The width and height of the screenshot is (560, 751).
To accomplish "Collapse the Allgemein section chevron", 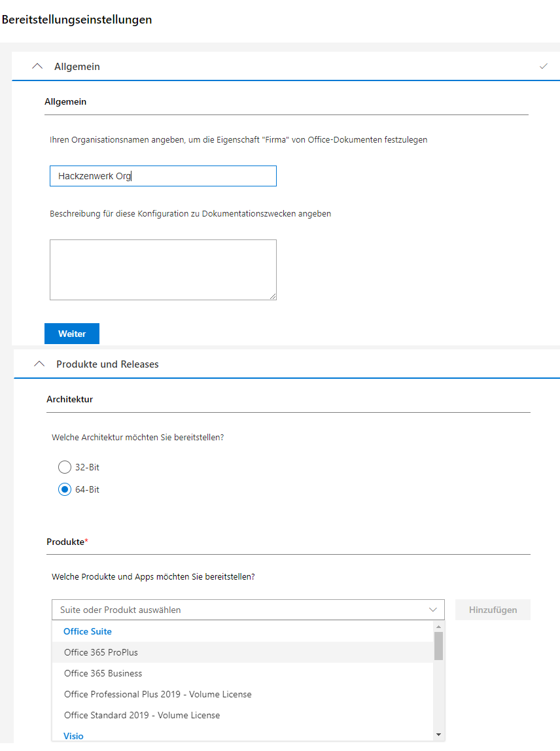I will (37, 67).
